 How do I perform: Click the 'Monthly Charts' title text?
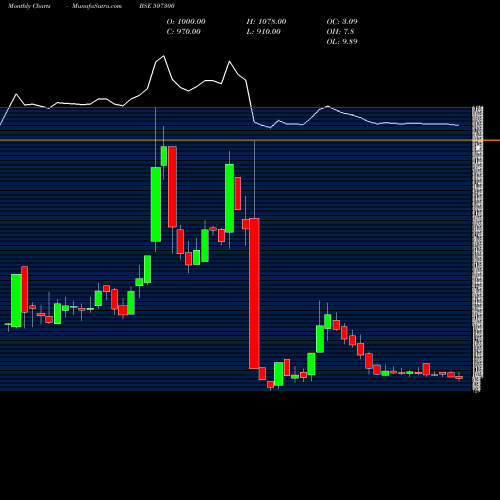click(x=29, y=6)
